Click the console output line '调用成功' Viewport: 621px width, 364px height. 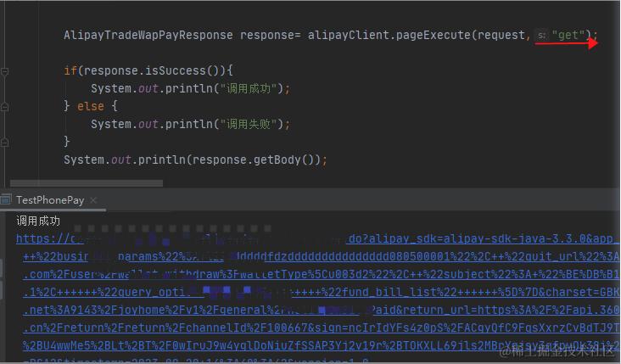[x=38, y=221]
